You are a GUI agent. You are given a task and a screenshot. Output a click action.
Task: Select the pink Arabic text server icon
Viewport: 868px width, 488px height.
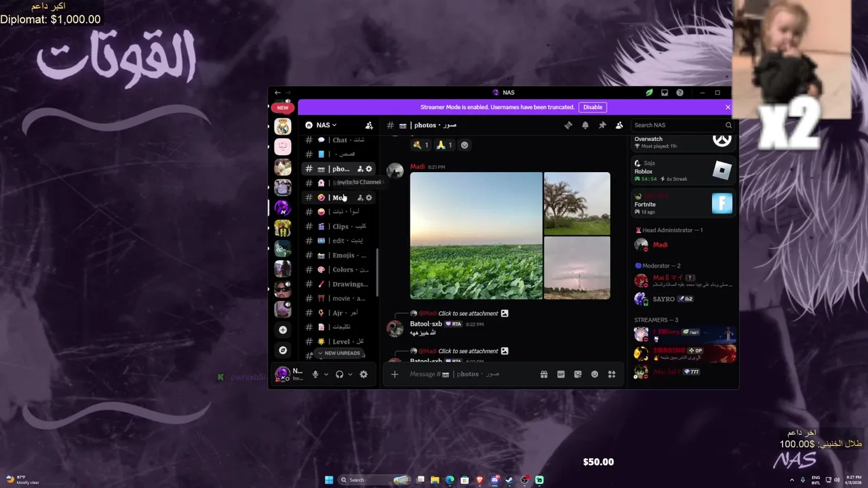[283, 146]
